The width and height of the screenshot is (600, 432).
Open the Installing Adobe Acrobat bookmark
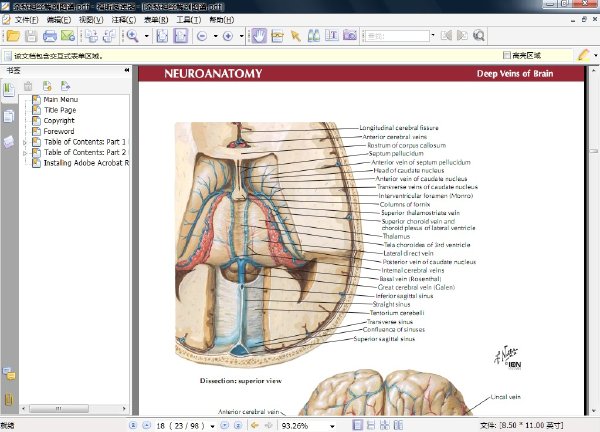pyautogui.click(x=86, y=163)
